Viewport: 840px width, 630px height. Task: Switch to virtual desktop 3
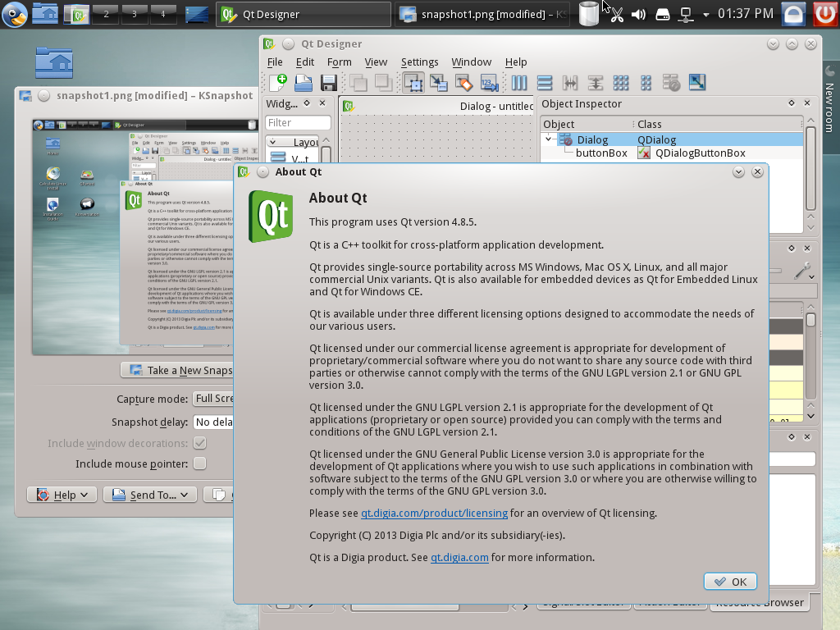point(135,14)
